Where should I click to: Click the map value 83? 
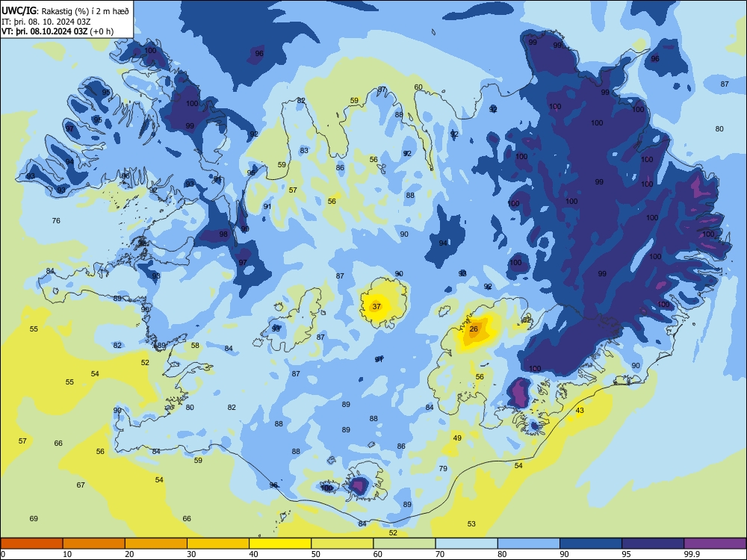[304, 151]
